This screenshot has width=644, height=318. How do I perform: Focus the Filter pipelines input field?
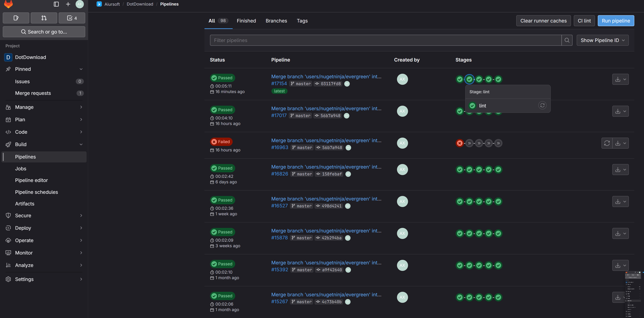[385, 40]
